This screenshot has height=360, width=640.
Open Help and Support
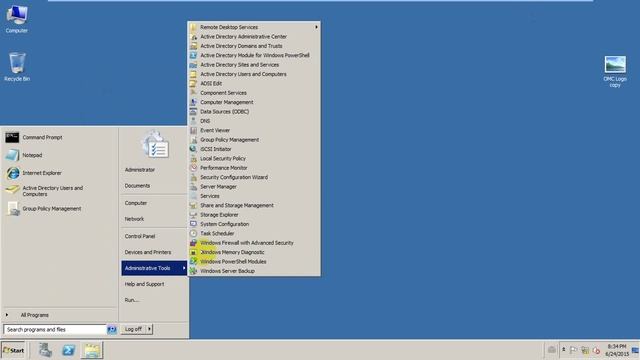click(x=154, y=284)
